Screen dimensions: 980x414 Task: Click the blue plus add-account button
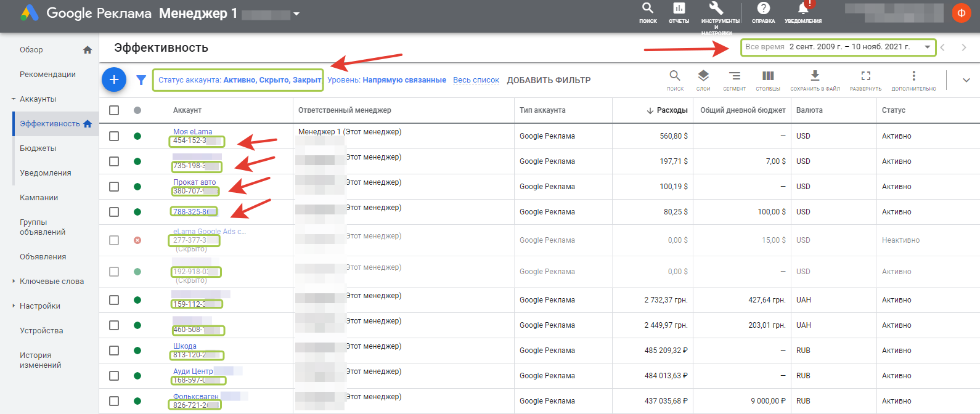point(114,79)
